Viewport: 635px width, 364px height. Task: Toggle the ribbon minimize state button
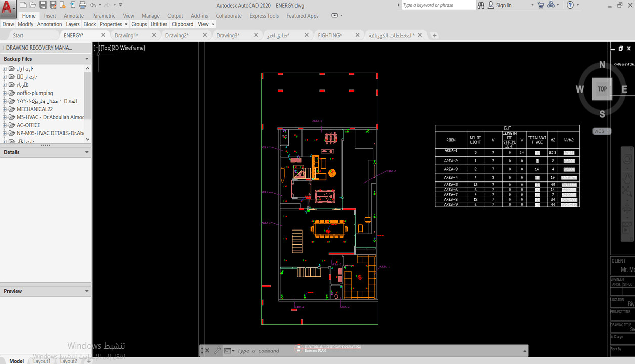(x=335, y=16)
